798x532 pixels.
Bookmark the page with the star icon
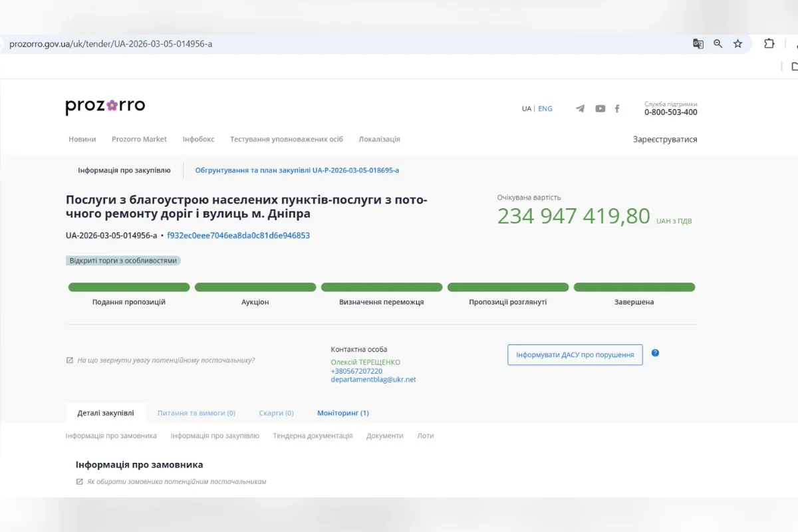(x=737, y=43)
